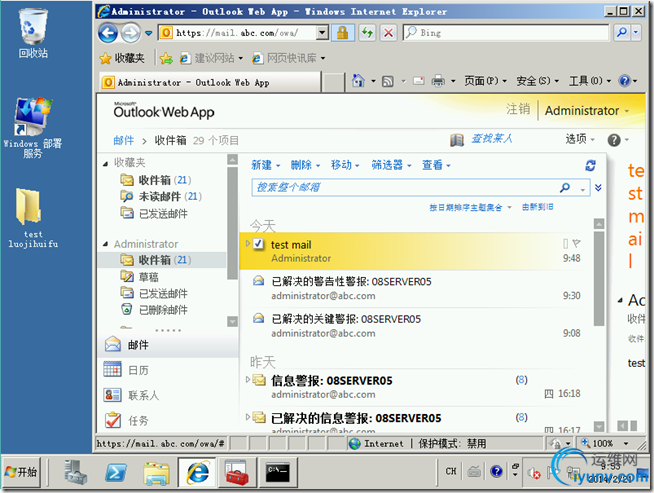
Task: Click the IE Help icon
Action: click(624, 80)
